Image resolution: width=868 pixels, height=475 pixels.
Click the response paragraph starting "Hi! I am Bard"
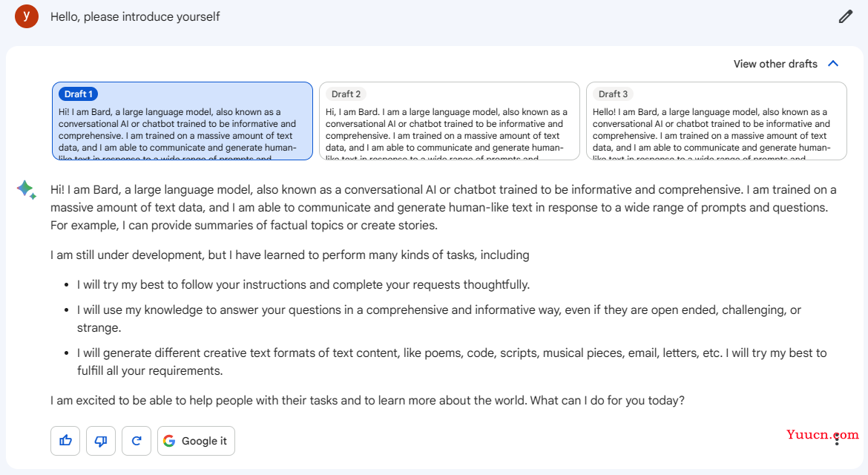click(x=444, y=208)
